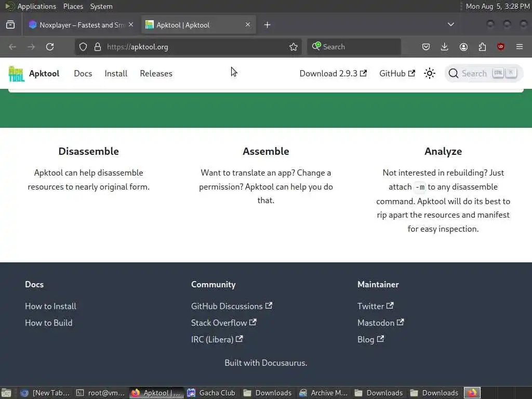
Task: Switch to the [New Tab taskbar item
Action: point(46,393)
